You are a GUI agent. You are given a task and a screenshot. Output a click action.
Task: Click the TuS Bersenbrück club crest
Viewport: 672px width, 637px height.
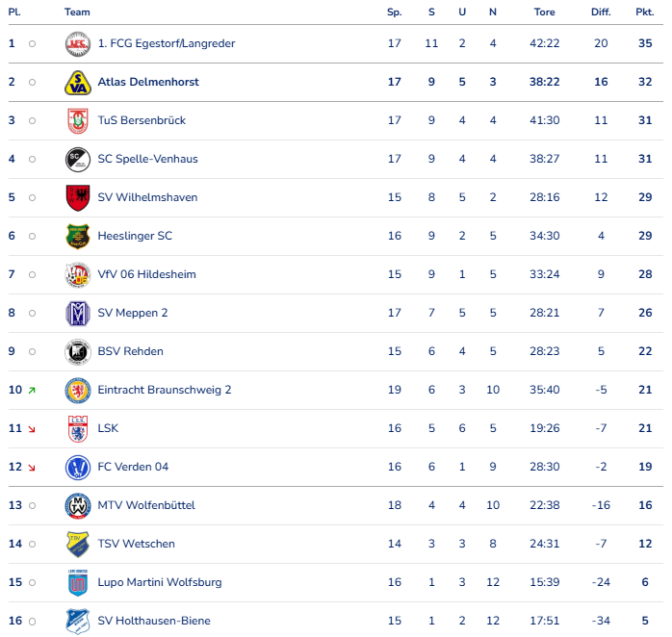77,120
